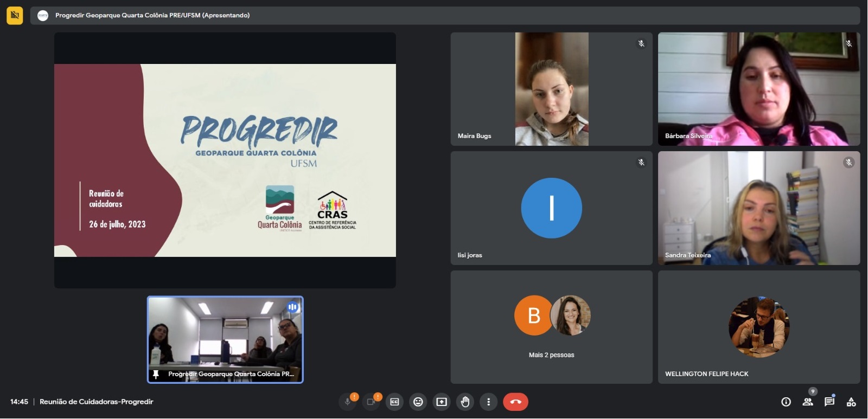
Task: Open the emoji reactions button
Action: tap(418, 402)
